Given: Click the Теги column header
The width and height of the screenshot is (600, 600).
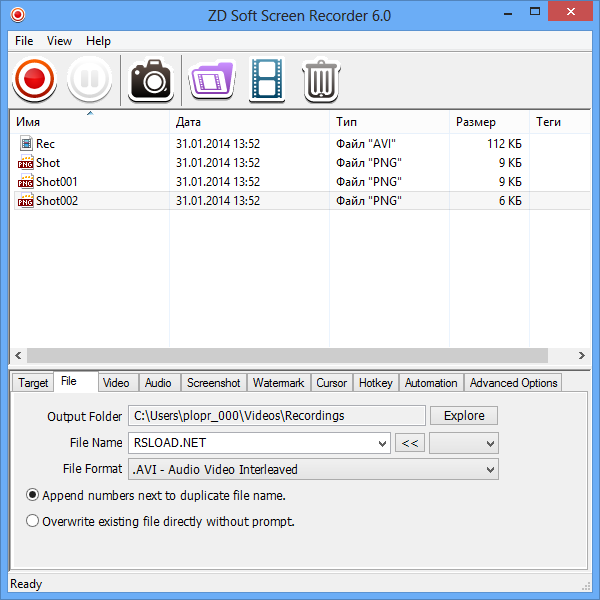Looking at the screenshot, I should tap(560, 122).
